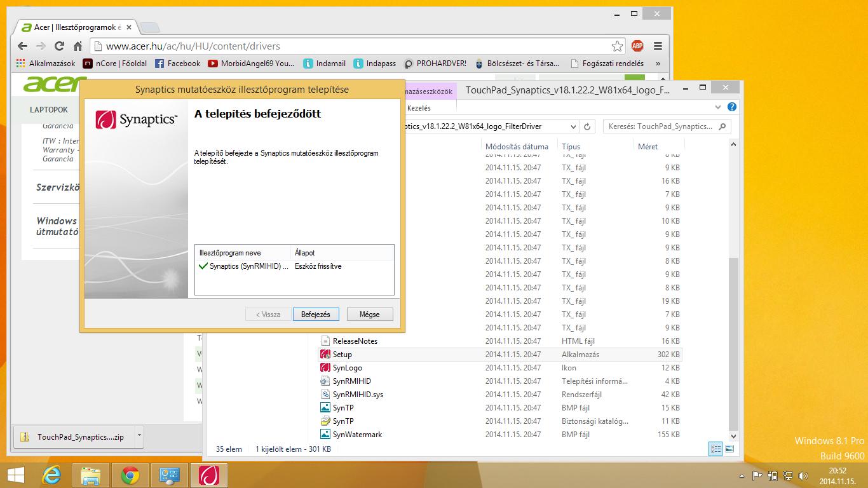Select SynRMIHID setup information file

click(x=499, y=381)
